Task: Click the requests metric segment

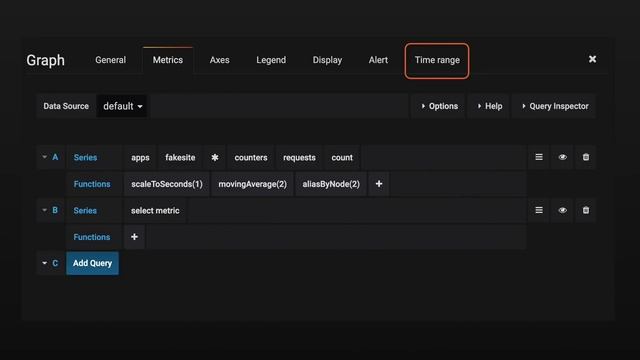Action: pyautogui.click(x=299, y=158)
